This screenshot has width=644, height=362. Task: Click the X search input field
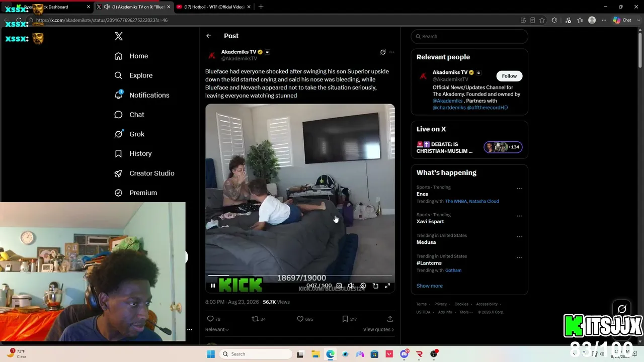[469, 36]
